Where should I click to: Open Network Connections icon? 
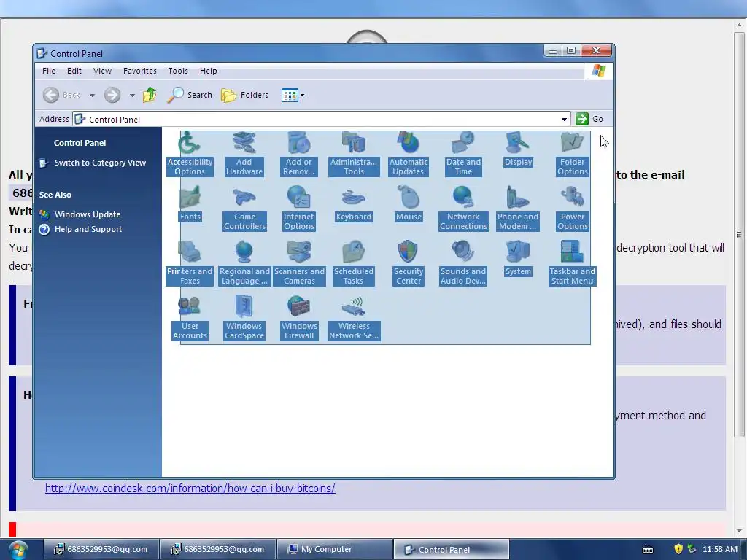(x=463, y=208)
